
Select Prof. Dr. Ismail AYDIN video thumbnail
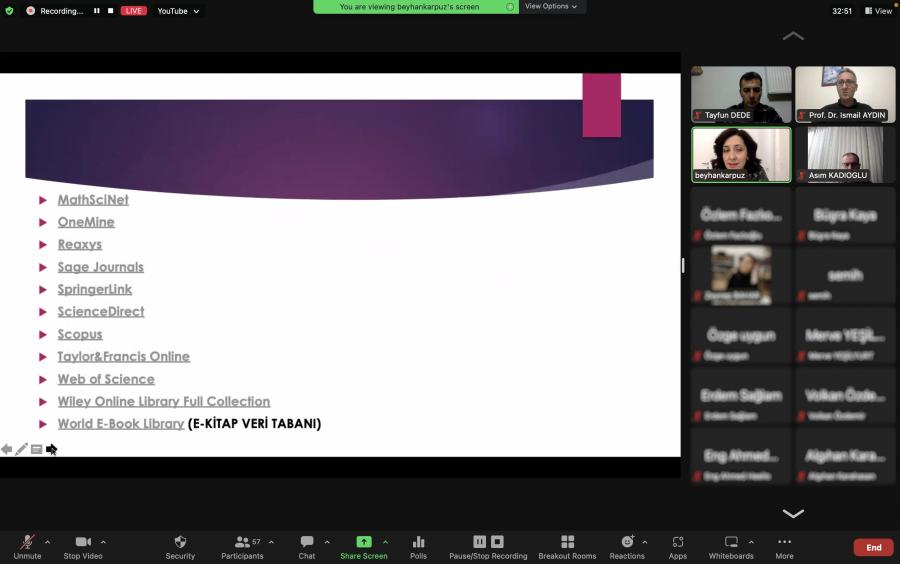click(845, 94)
